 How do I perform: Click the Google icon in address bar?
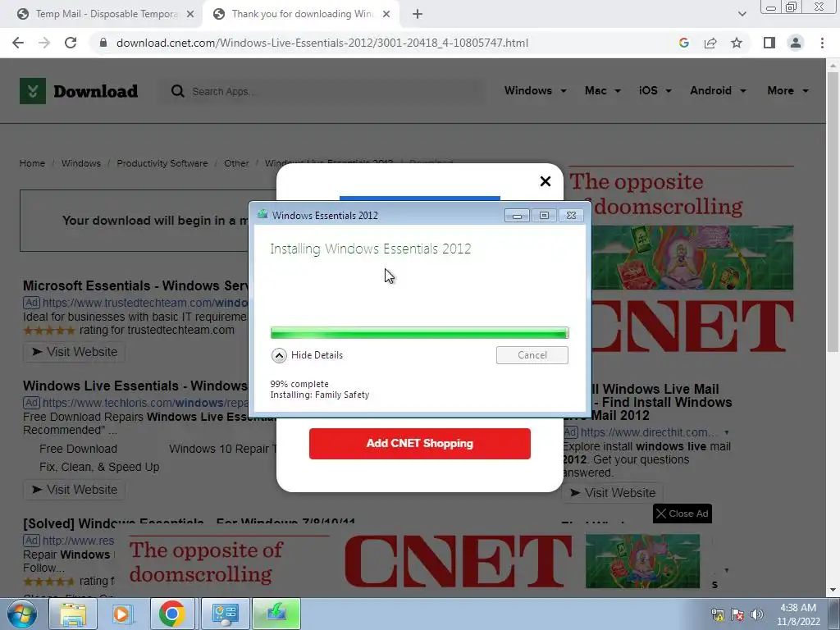pyautogui.click(x=683, y=43)
